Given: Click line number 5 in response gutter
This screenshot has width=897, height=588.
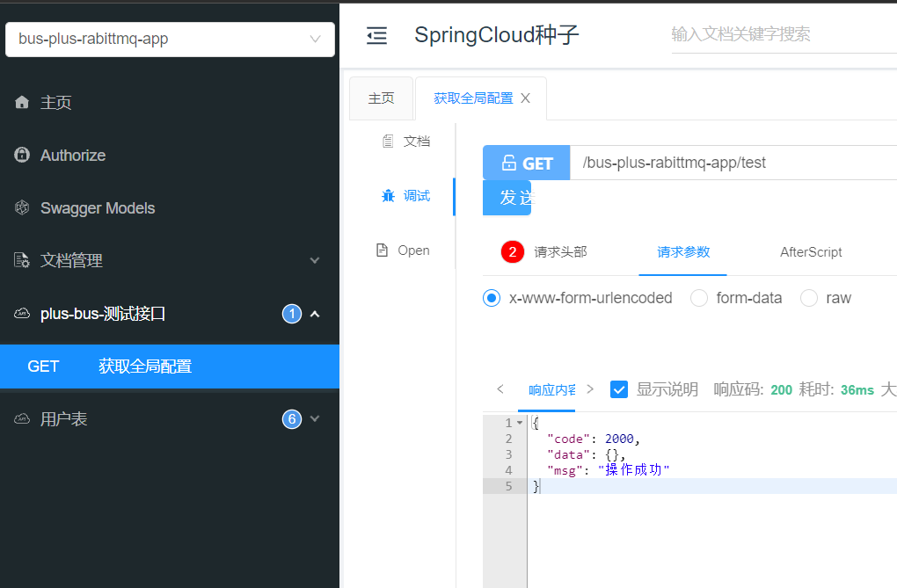Looking at the screenshot, I should (x=508, y=486).
